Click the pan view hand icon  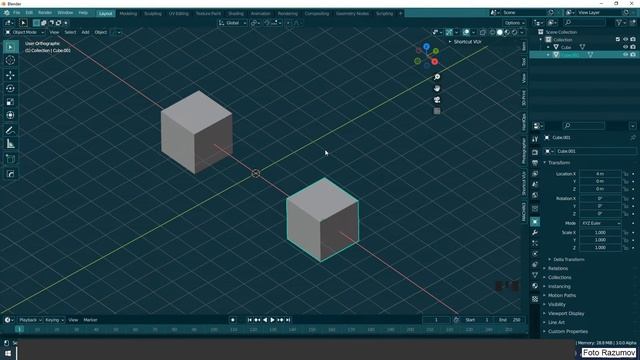click(x=437, y=89)
